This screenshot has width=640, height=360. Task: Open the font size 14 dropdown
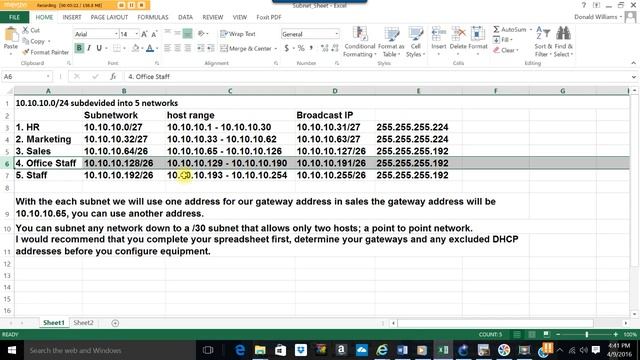pos(136,34)
